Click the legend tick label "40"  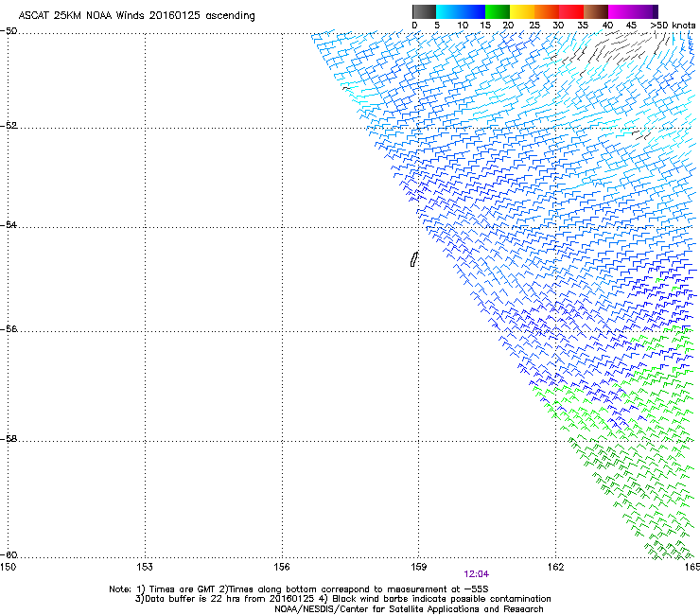(607, 26)
